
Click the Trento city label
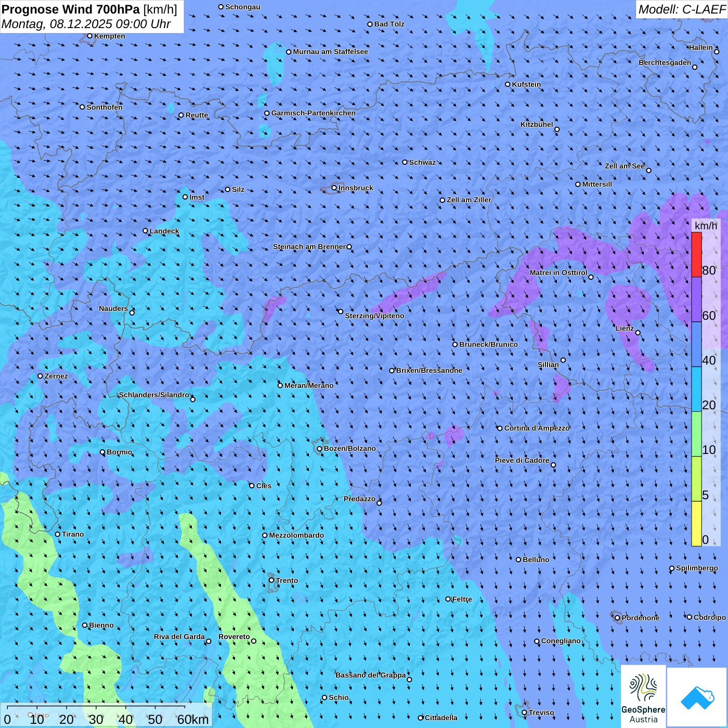287,580
